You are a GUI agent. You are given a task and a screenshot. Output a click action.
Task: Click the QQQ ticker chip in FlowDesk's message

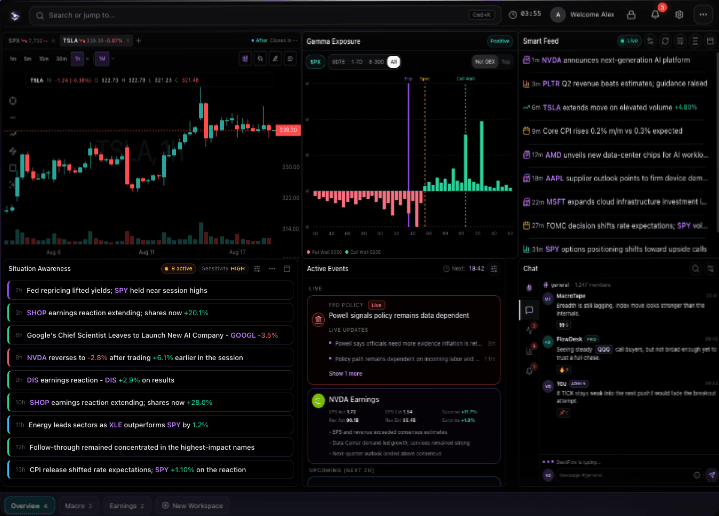click(603, 350)
